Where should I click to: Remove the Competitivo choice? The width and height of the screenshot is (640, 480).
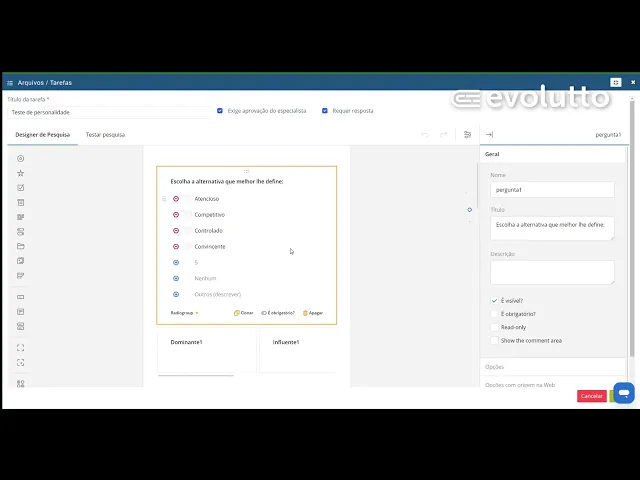click(176, 215)
